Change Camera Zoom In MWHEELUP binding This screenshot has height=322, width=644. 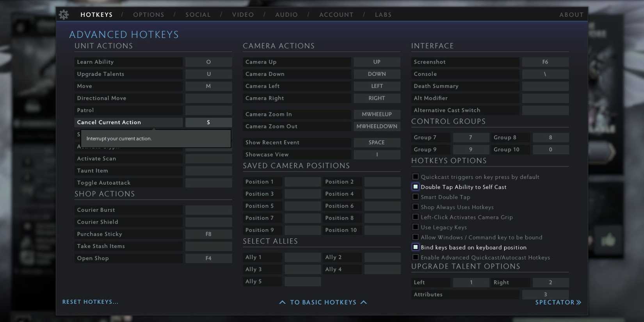pos(377,114)
